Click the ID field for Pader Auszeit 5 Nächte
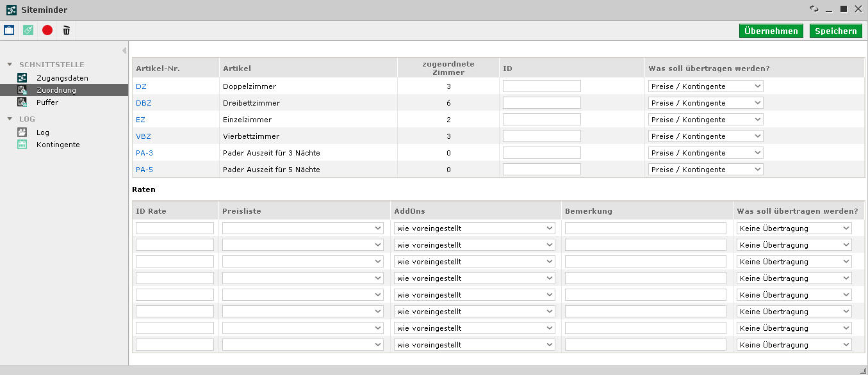 (542, 170)
